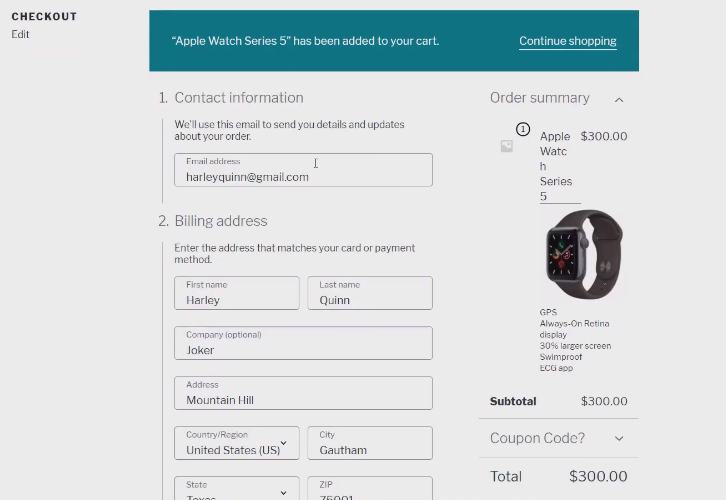726x500 pixels.
Task: Open the Country/Region dropdown
Action: 237,443
